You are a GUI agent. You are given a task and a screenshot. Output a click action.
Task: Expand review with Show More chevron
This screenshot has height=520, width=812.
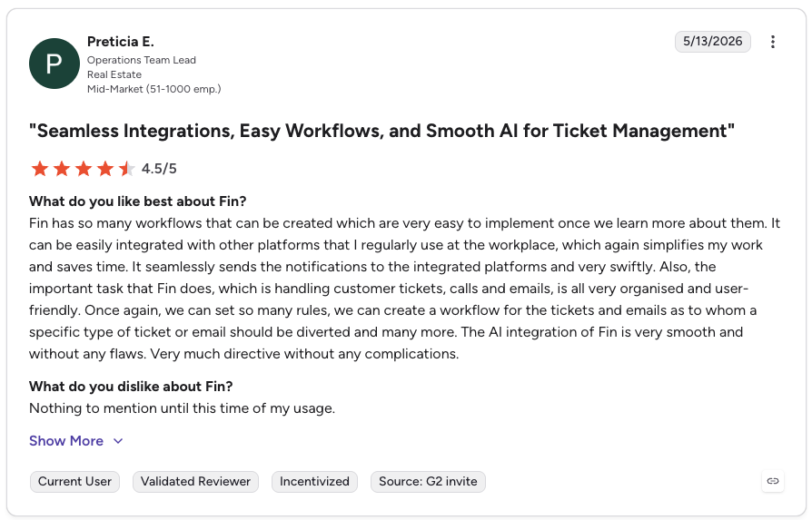point(118,441)
